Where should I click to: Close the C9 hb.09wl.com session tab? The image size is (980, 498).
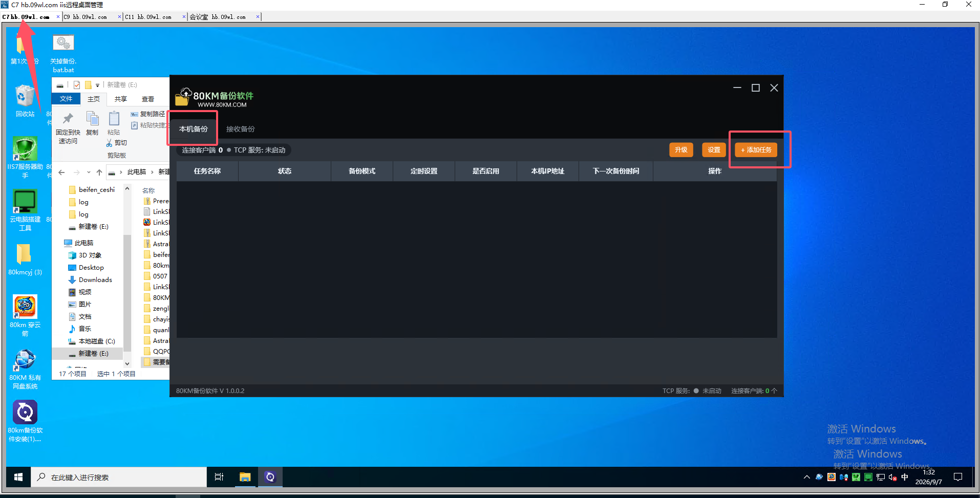click(x=120, y=17)
